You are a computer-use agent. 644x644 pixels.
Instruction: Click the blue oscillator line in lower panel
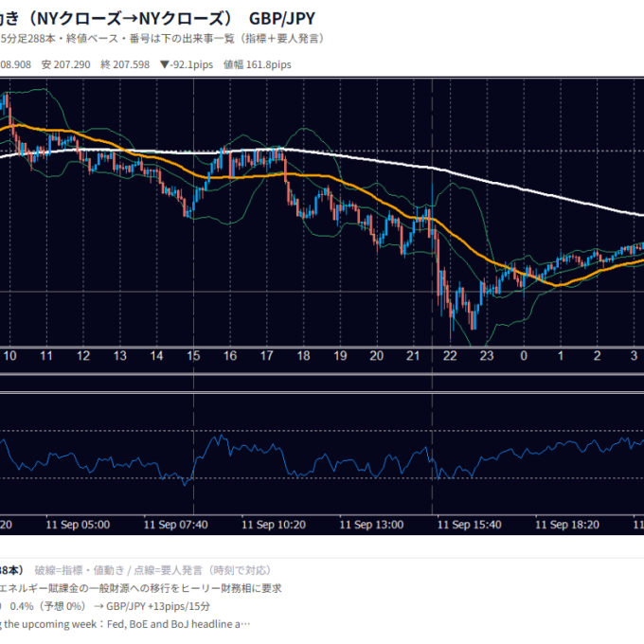pos(320,460)
